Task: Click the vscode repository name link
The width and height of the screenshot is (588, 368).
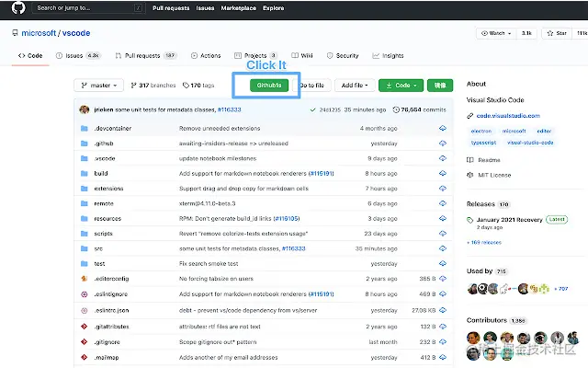Action: 76,33
